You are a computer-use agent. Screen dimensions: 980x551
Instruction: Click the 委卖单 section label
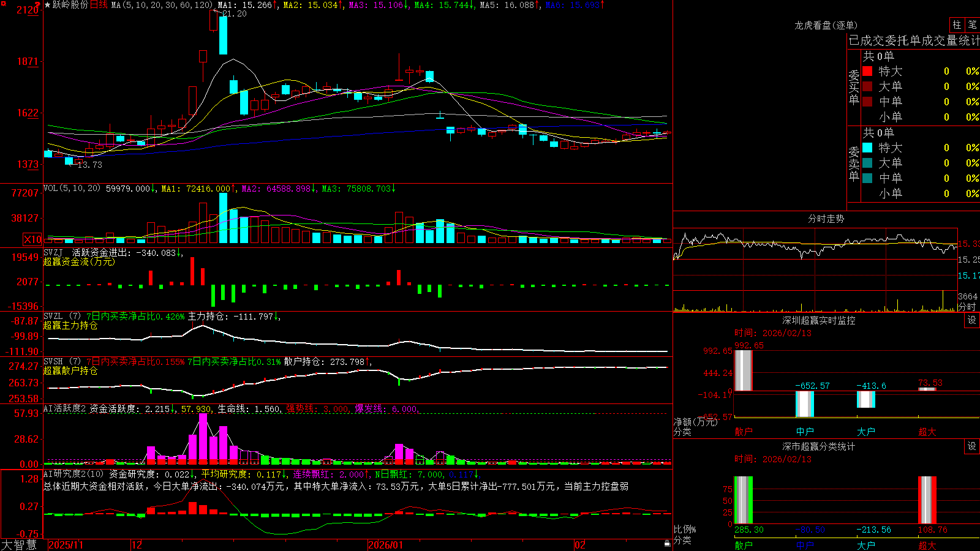click(x=854, y=163)
